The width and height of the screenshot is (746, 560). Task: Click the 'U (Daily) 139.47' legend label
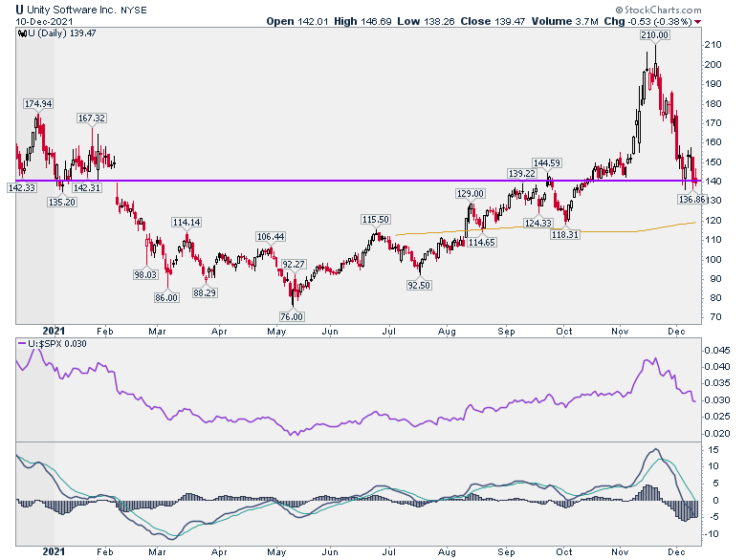click(x=62, y=32)
